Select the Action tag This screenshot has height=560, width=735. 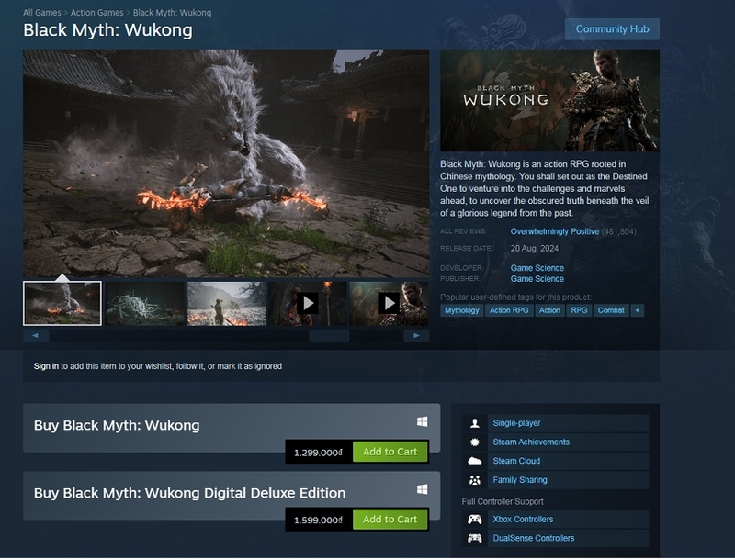(549, 310)
